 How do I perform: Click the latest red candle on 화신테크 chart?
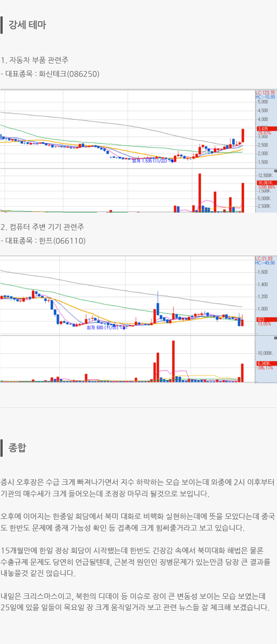243,135
